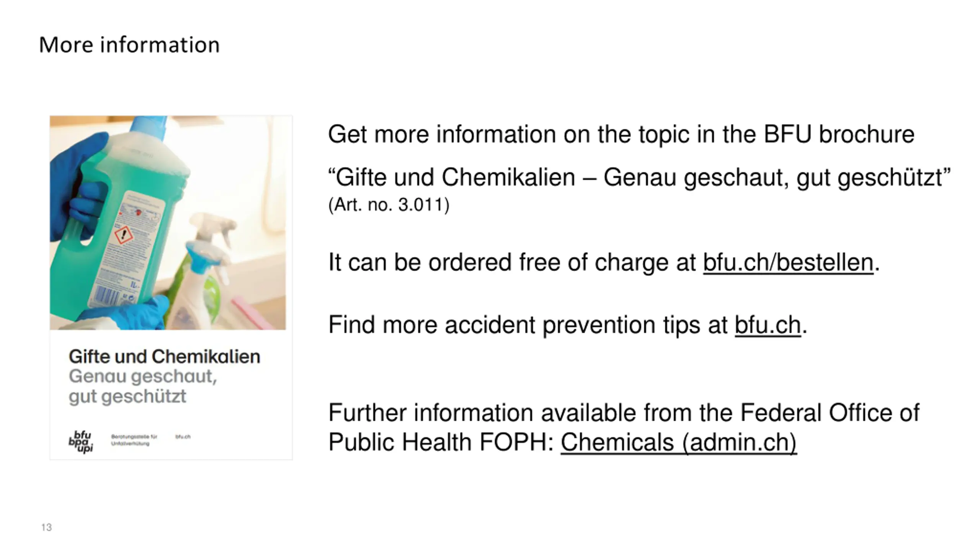Viewport: 980px width, 551px height.
Task: Follow the bfu.ch accident prevention tips link
Action: coord(768,325)
